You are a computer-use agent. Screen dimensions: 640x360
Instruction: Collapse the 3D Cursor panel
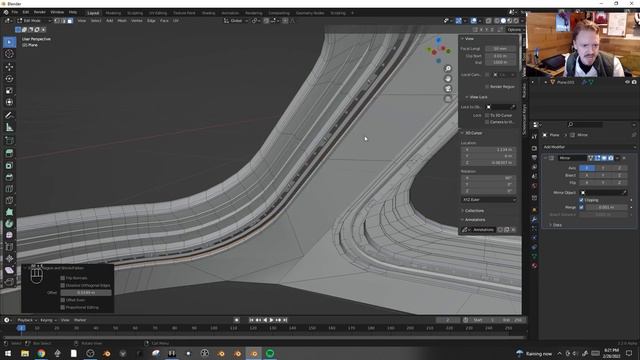(472, 133)
